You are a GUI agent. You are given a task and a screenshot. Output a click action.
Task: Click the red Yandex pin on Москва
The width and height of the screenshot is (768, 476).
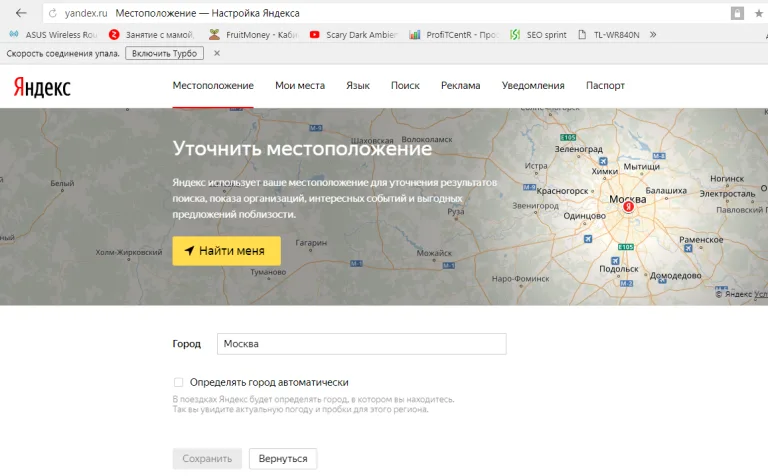click(628, 207)
